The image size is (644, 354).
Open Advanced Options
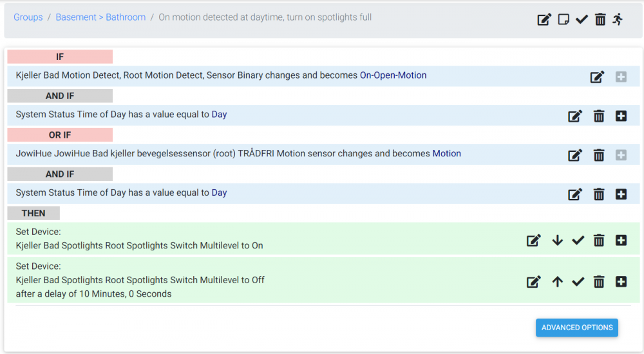577,328
